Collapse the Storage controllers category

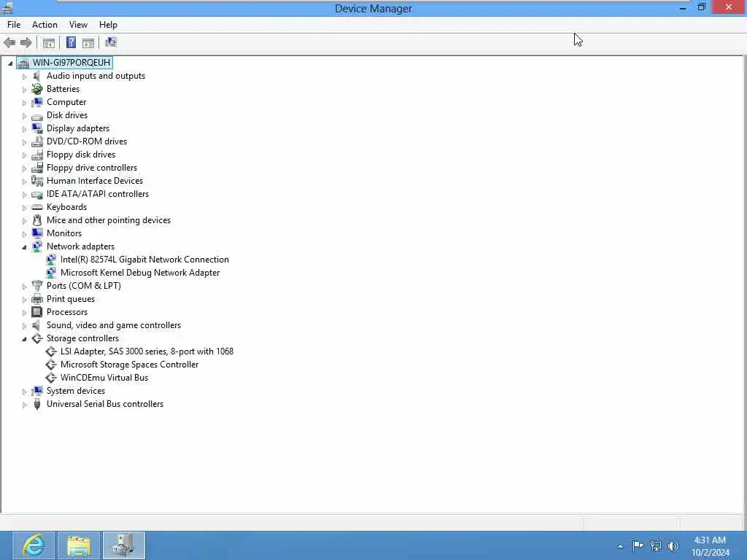24,339
